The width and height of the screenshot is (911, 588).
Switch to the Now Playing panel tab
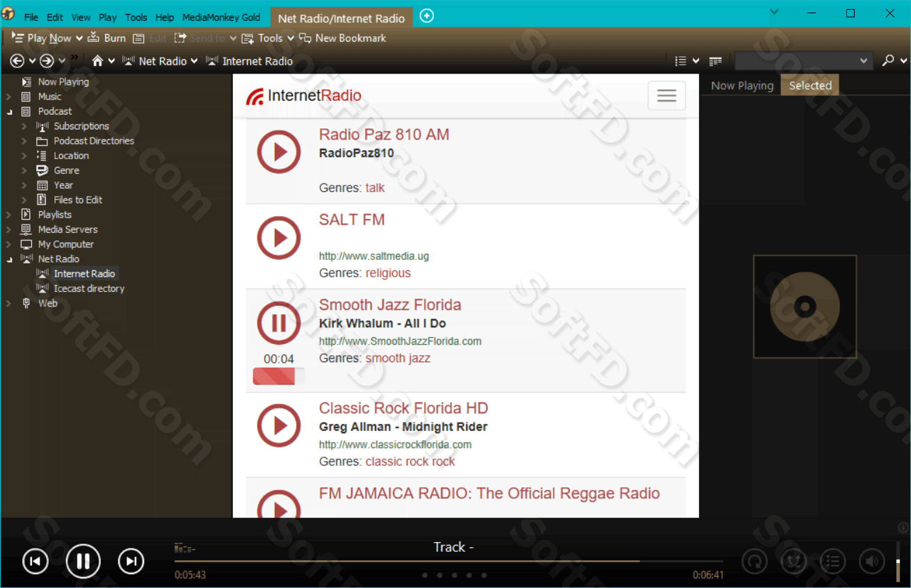(x=742, y=85)
